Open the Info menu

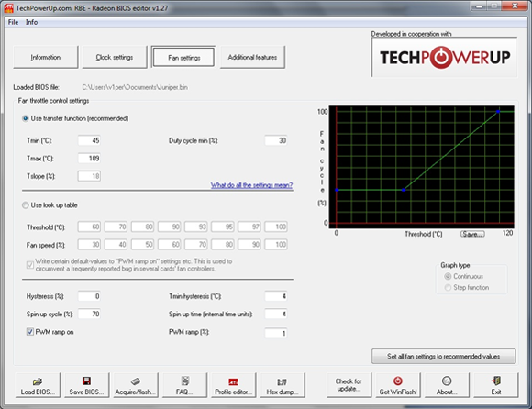click(31, 22)
